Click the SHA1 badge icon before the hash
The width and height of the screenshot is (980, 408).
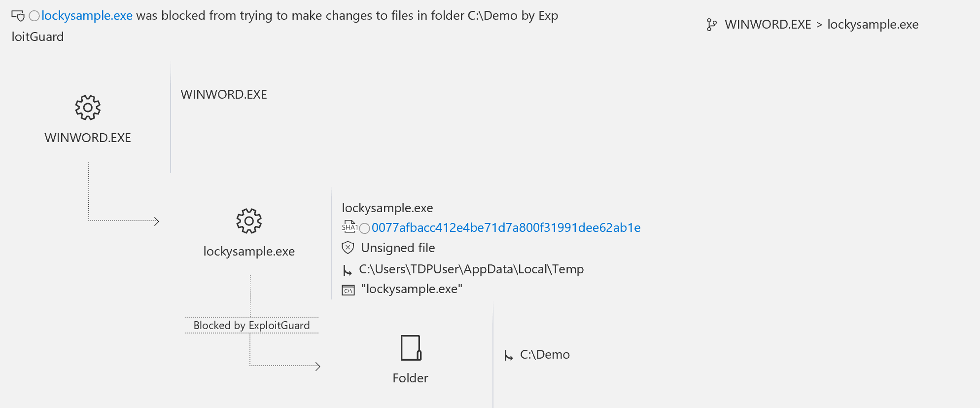tap(349, 227)
